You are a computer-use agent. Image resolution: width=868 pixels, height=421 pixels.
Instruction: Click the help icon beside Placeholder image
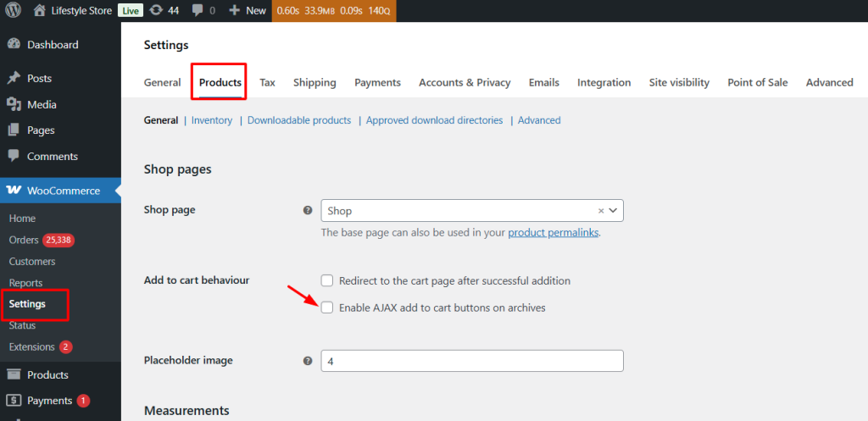pyautogui.click(x=308, y=361)
